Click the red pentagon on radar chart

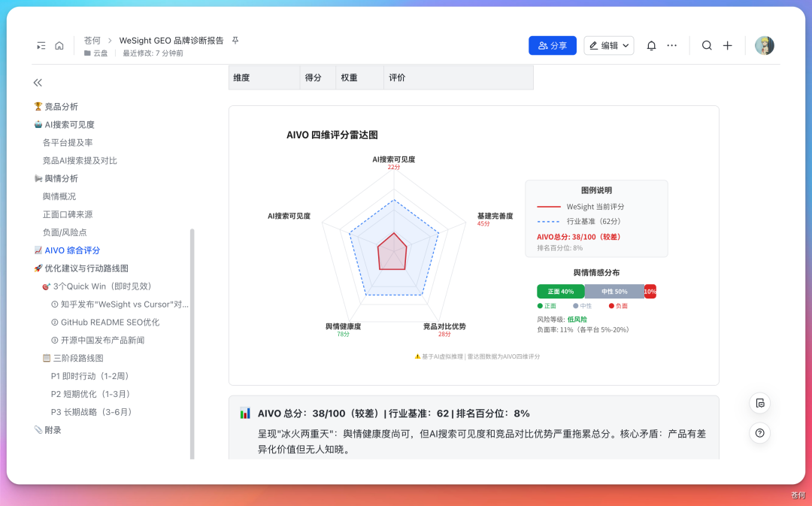point(392,252)
